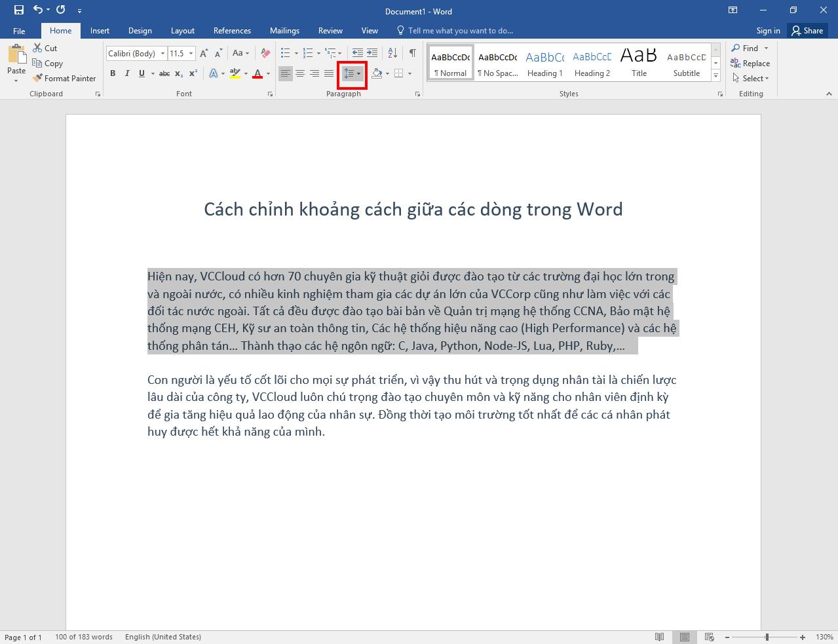Apply superscript formatting
The width and height of the screenshot is (838, 644).
coord(193,73)
